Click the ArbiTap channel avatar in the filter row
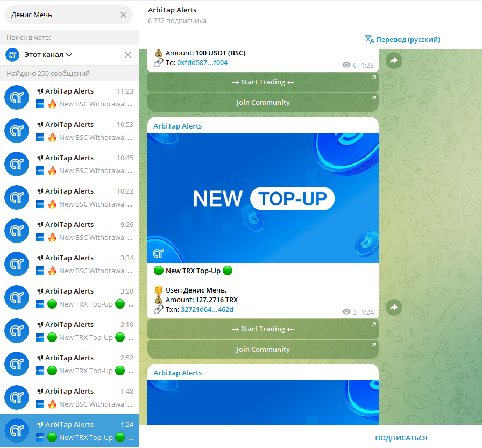 [x=12, y=55]
